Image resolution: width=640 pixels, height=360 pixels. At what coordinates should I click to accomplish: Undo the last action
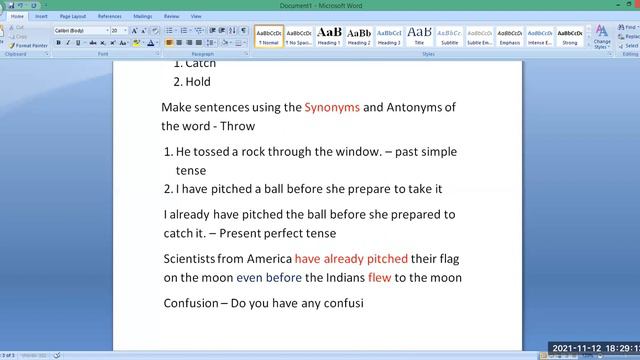[20, 5]
